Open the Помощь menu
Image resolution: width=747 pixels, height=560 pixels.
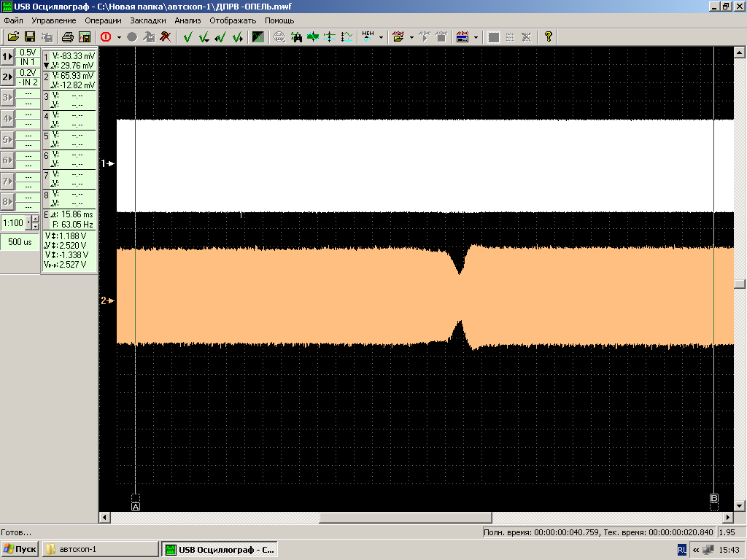tap(279, 20)
